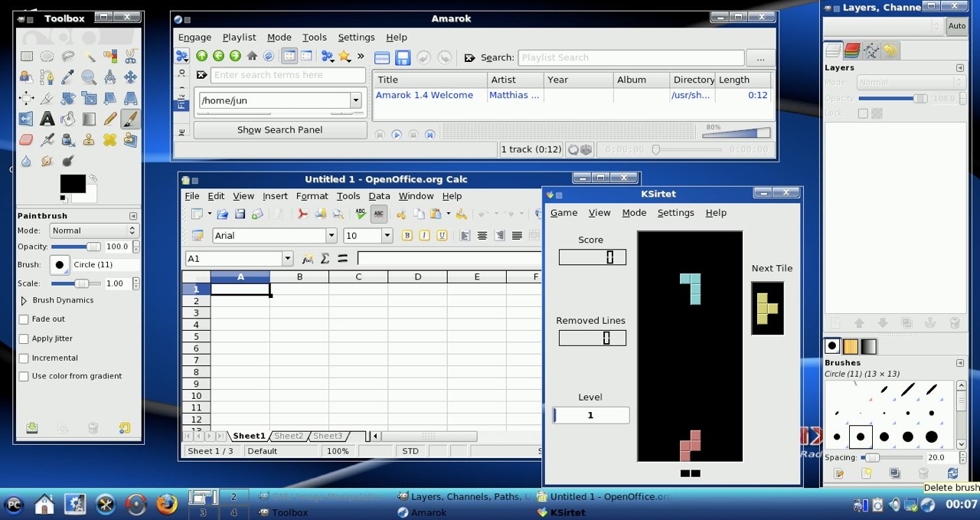Skip to next track in Amarok
This screenshot has height=520, width=980.
click(430, 135)
